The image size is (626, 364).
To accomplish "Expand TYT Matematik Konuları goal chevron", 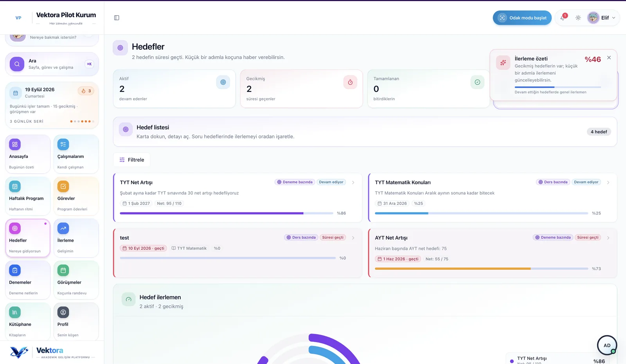I will click(x=608, y=182).
